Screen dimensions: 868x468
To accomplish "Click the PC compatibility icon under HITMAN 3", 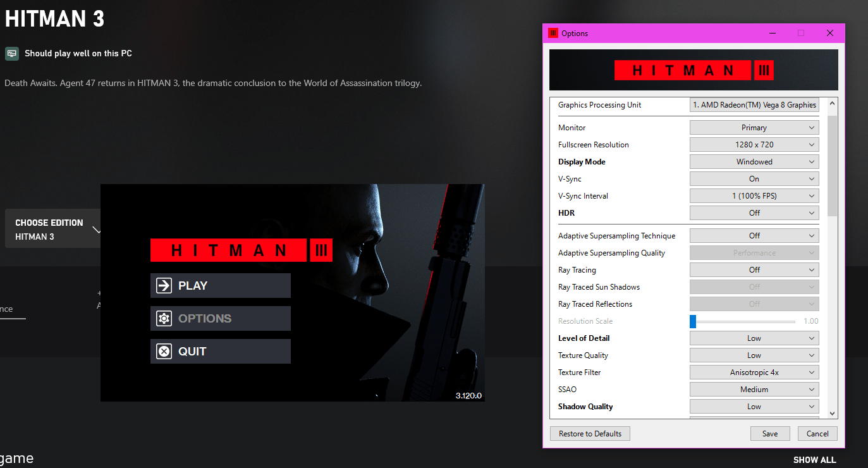I will click(x=12, y=54).
